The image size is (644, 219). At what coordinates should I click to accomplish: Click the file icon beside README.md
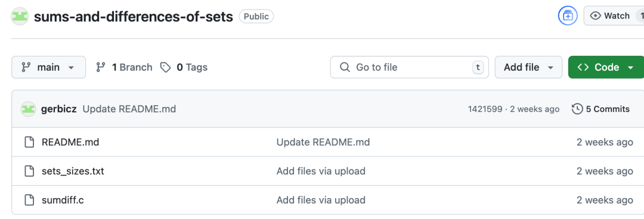point(29,142)
